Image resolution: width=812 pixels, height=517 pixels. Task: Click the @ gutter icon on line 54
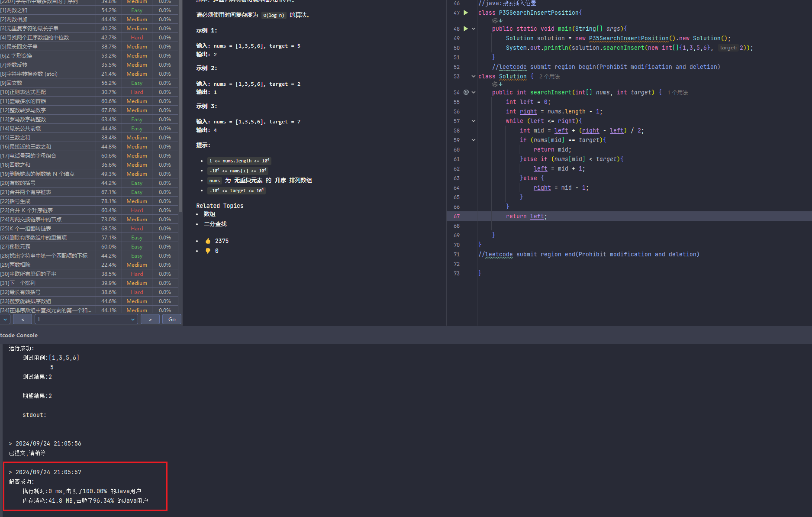(x=466, y=92)
